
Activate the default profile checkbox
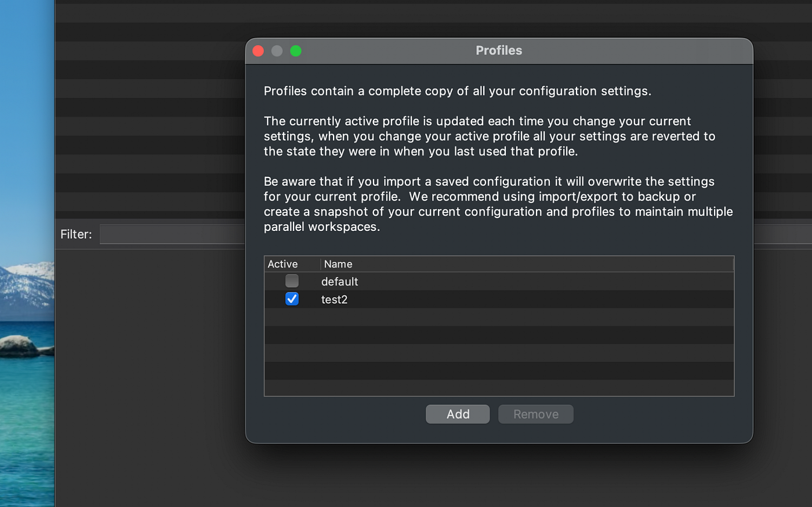point(292,281)
